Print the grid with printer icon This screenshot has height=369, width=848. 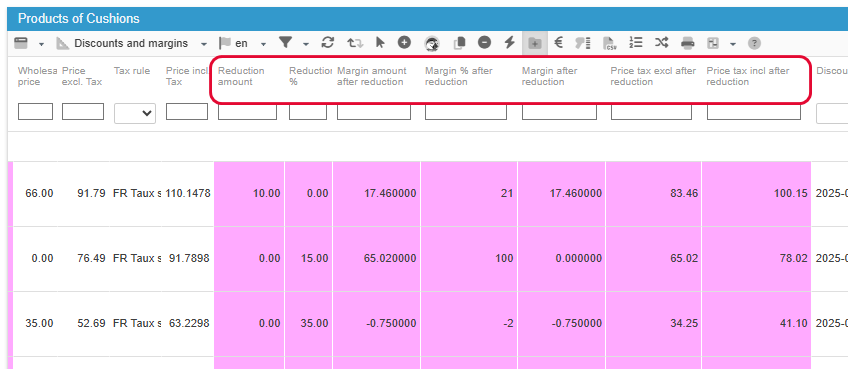687,43
